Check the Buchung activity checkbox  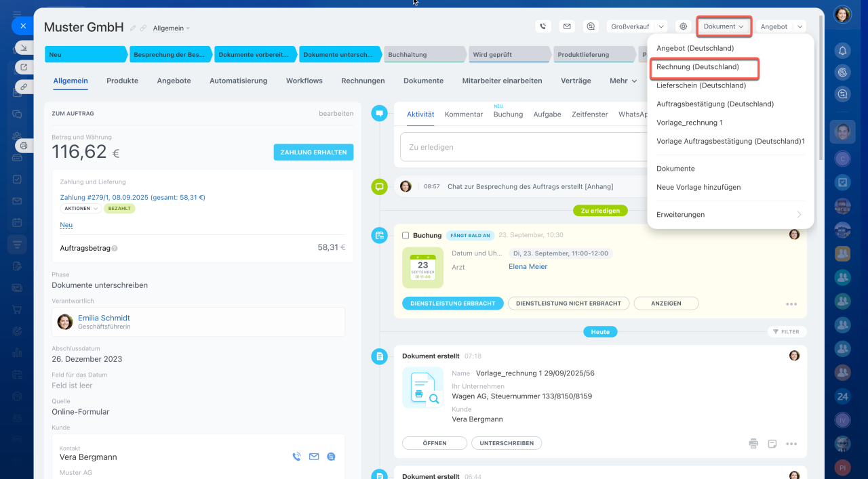(406, 235)
